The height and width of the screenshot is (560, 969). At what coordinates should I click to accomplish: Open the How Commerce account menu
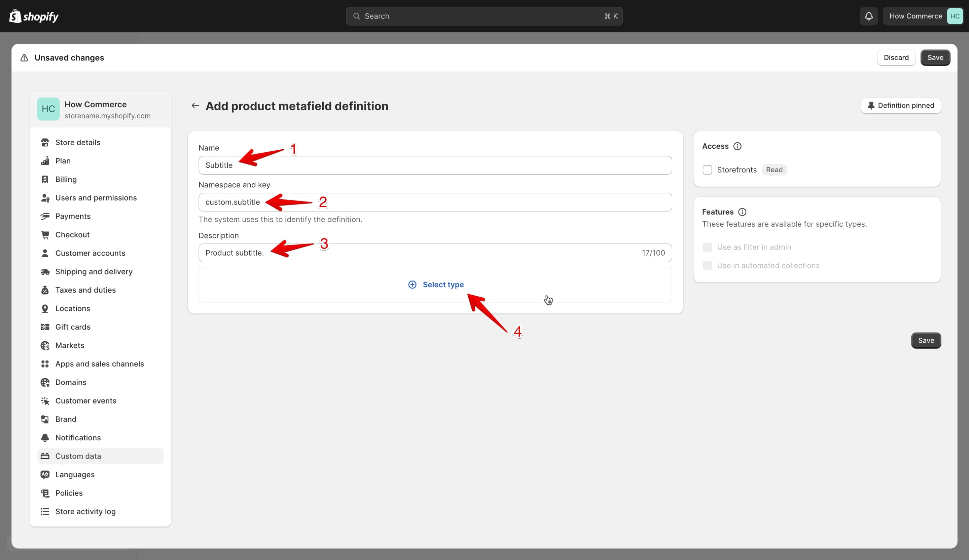click(923, 16)
